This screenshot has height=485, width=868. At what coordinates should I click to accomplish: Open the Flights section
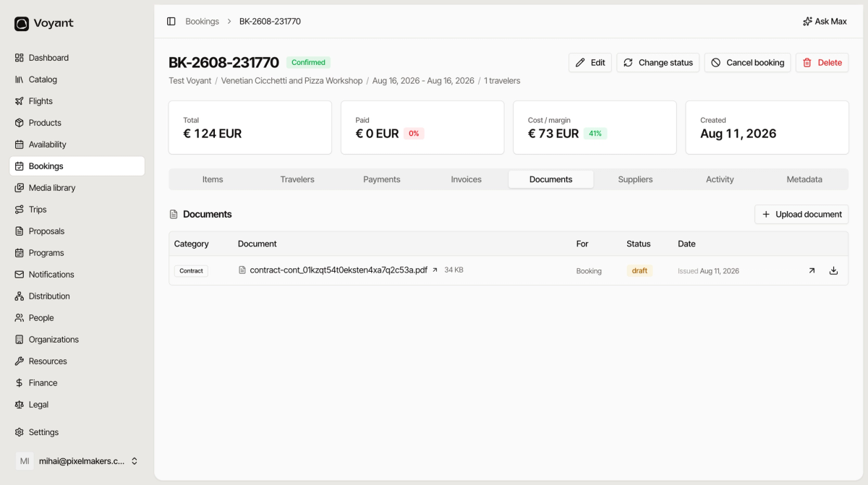77,101
